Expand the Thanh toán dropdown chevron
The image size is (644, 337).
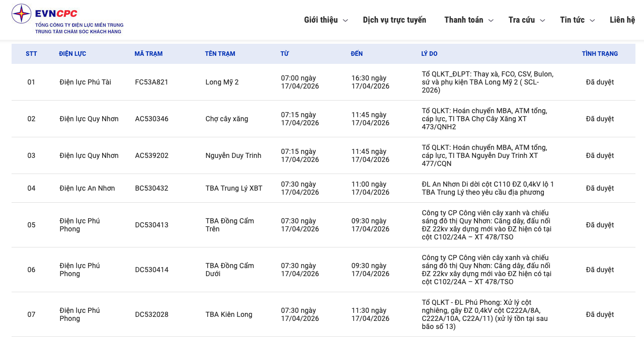coord(491,21)
